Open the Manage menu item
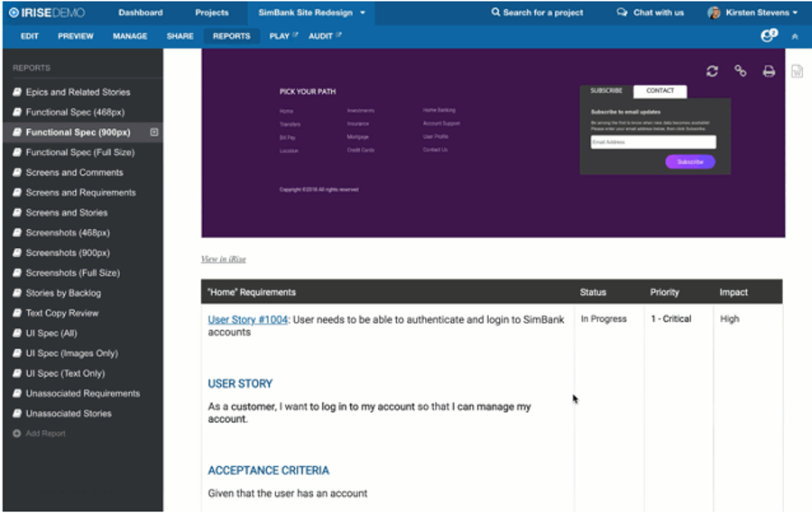 coord(130,36)
